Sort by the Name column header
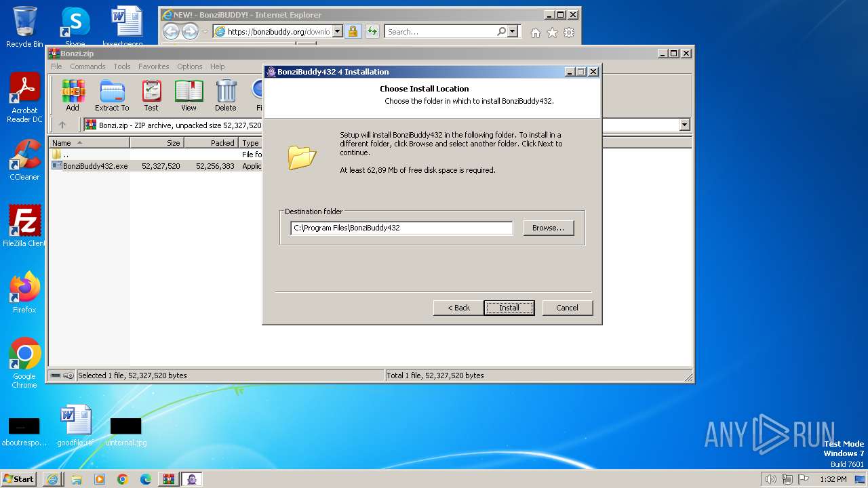 (x=90, y=143)
